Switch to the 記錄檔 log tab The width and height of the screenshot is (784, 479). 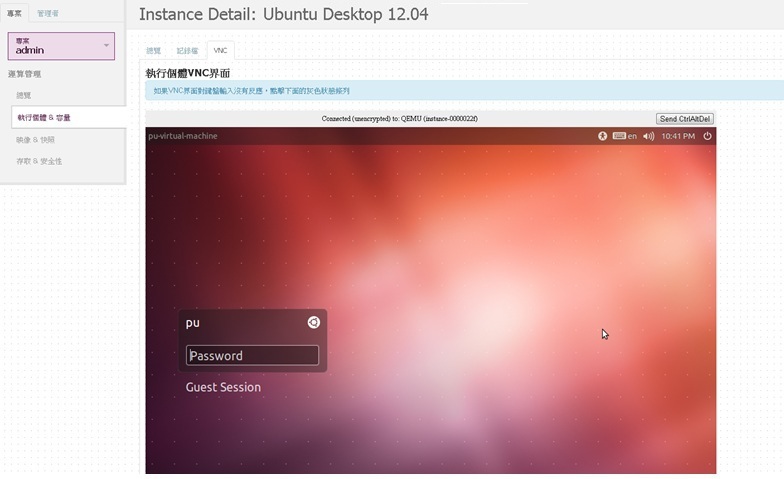tap(187, 51)
